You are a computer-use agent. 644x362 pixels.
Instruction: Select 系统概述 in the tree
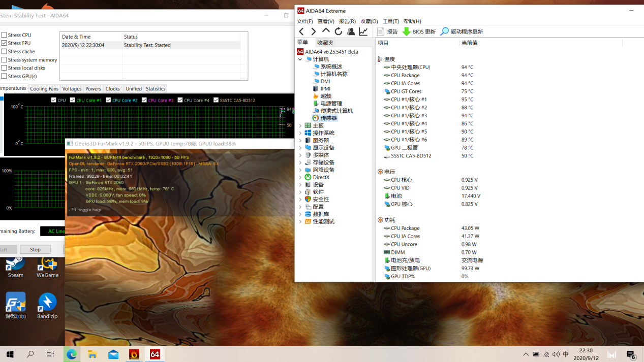tap(331, 67)
